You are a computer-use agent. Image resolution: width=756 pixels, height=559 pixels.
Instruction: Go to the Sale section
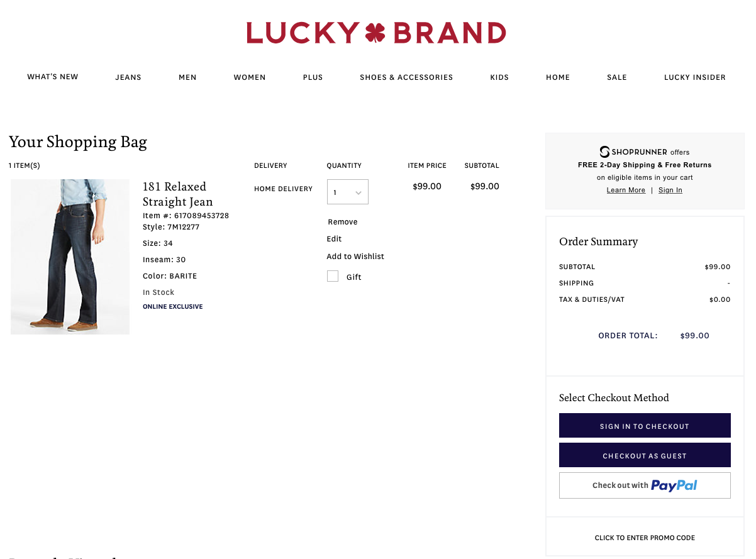point(617,77)
